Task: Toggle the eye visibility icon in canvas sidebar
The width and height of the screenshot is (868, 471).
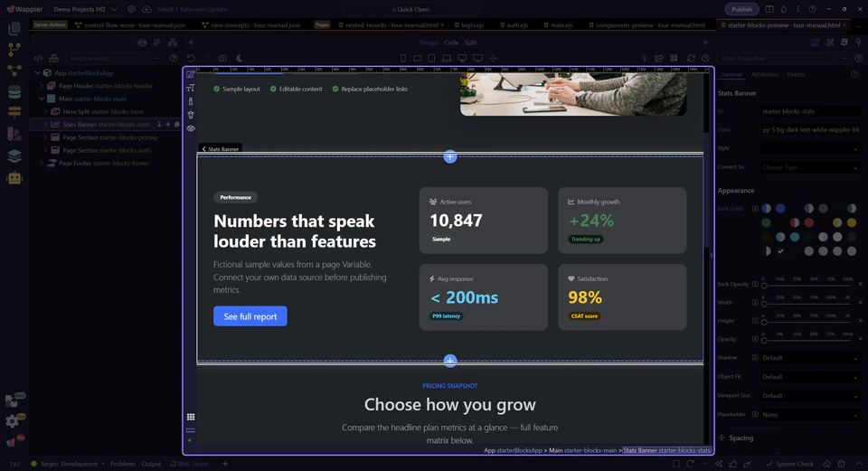Action: (191, 128)
